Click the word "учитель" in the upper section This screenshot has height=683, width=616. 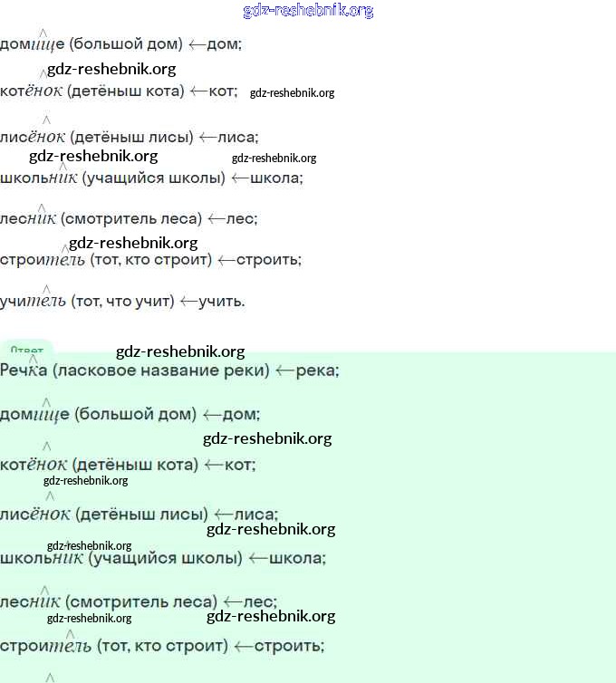click(x=34, y=301)
